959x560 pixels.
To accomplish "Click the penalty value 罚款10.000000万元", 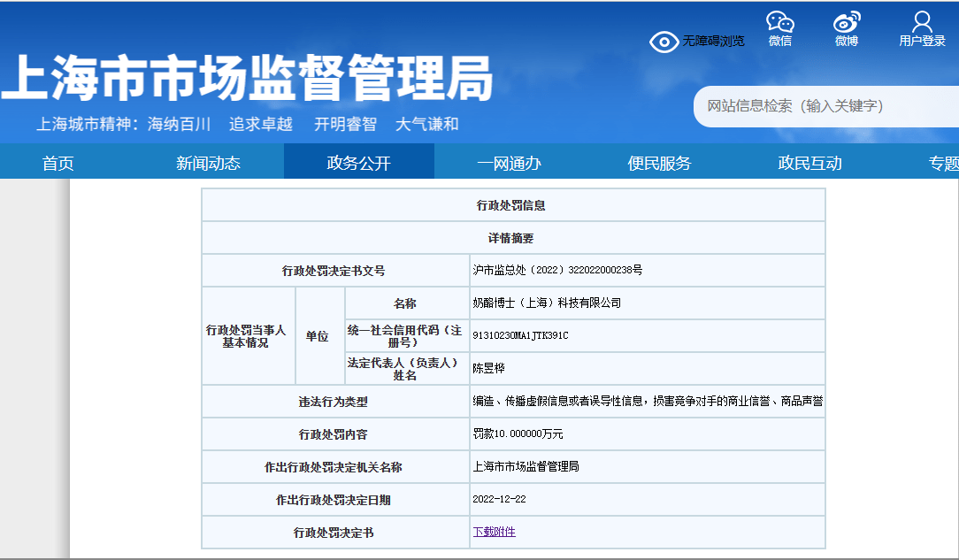I will pyautogui.click(x=518, y=433).
